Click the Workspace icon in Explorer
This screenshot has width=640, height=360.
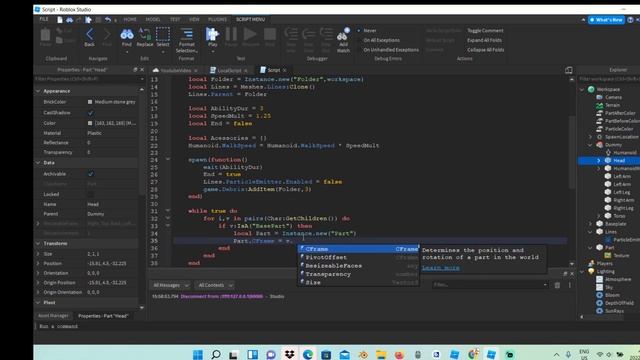click(x=591, y=89)
